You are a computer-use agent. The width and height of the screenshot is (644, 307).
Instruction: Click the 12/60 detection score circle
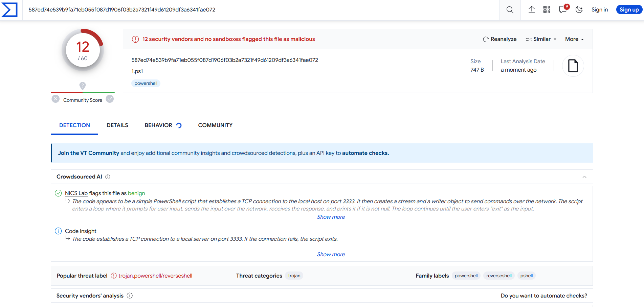tap(83, 50)
